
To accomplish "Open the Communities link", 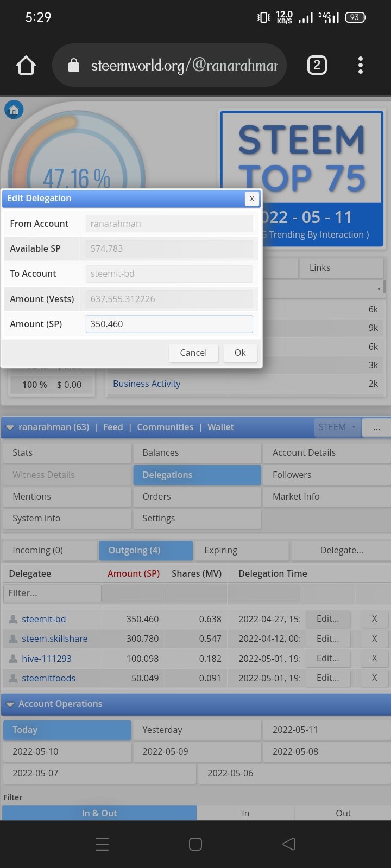I will [165, 427].
